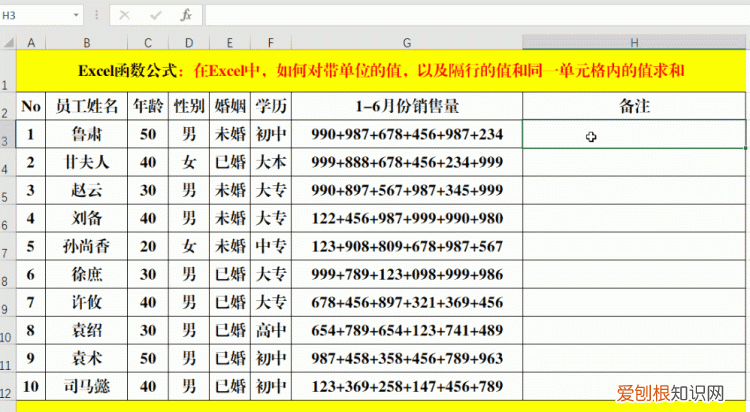Select the 备注 header cell
The height and width of the screenshot is (412, 750).
(x=634, y=106)
